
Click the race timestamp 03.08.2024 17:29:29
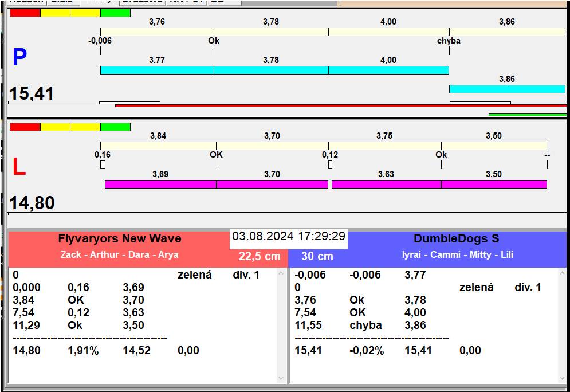pos(289,236)
